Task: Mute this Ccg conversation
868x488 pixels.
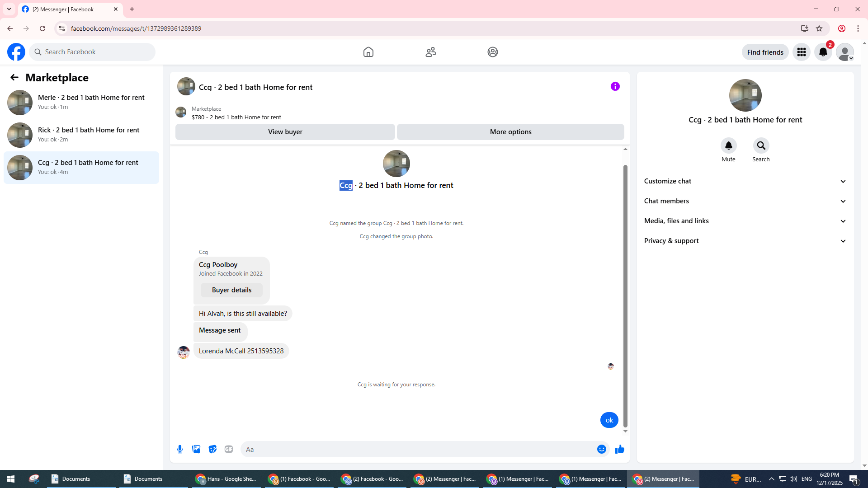Action: coord(728,146)
